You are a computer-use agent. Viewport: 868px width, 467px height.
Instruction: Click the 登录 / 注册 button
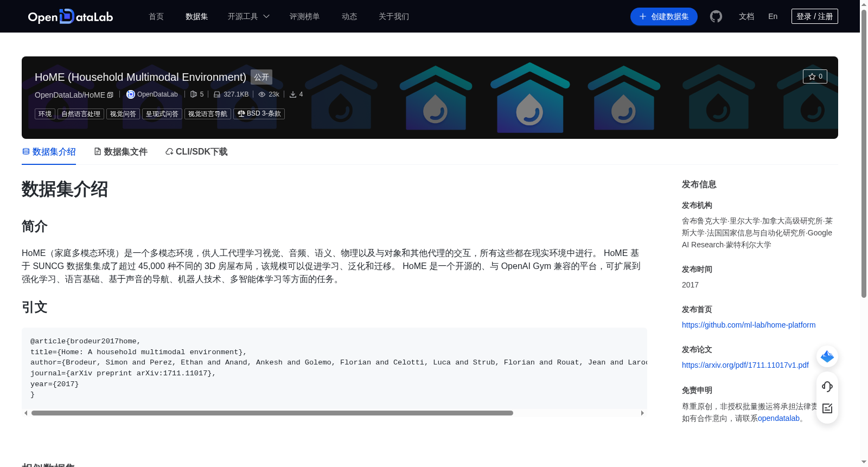click(x=815, y=16)
